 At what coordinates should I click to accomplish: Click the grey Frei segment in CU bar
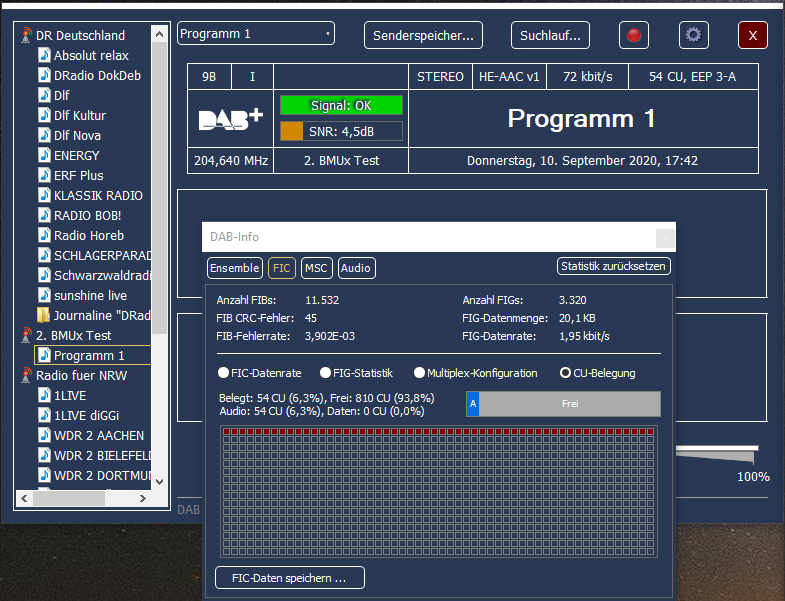[x=570, y=404]
